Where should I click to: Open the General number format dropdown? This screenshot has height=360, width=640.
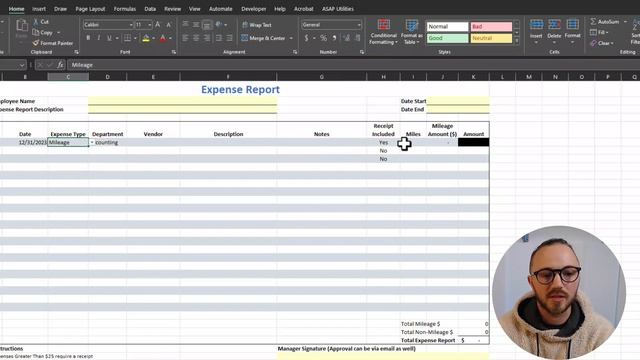(359, 25)
